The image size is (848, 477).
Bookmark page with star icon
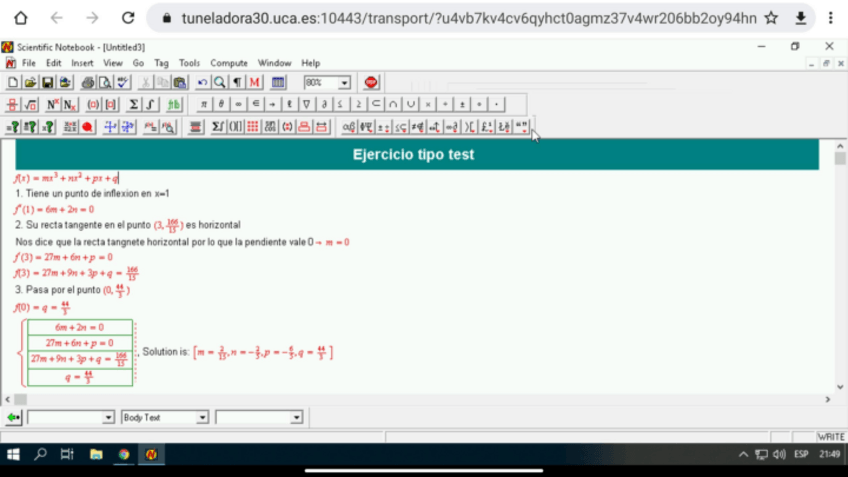[771, 18]
